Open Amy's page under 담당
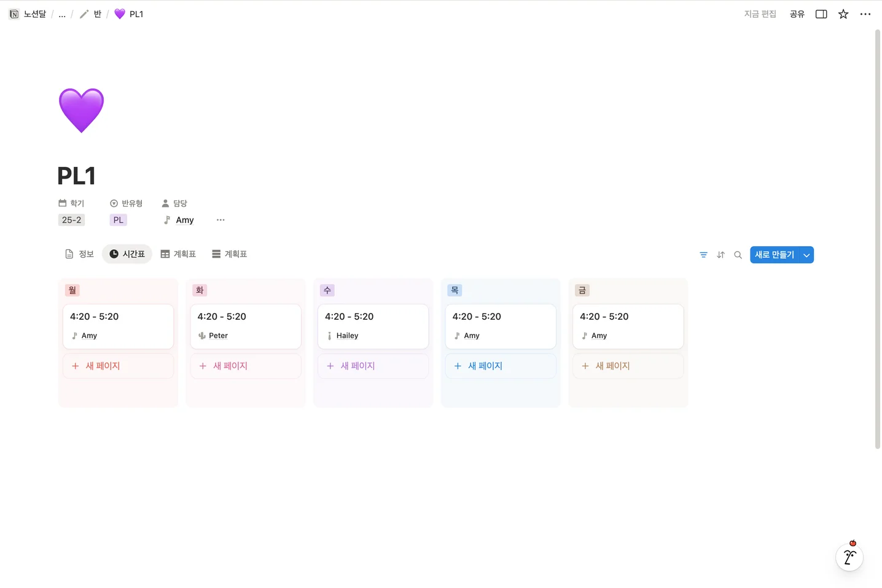The width and height of the screenshot is (882, 588). coord(185,220)
